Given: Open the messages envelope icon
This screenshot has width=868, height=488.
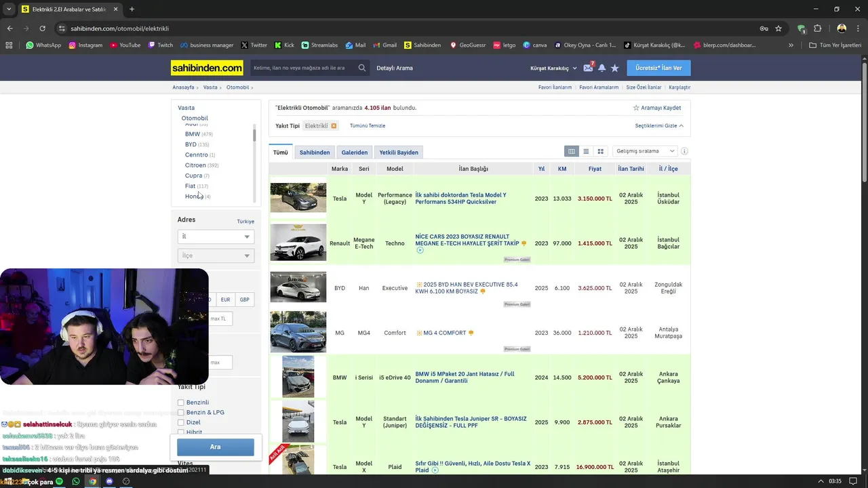Looking at the screenshot, I should pyautogui.click(x=588, y=68).
